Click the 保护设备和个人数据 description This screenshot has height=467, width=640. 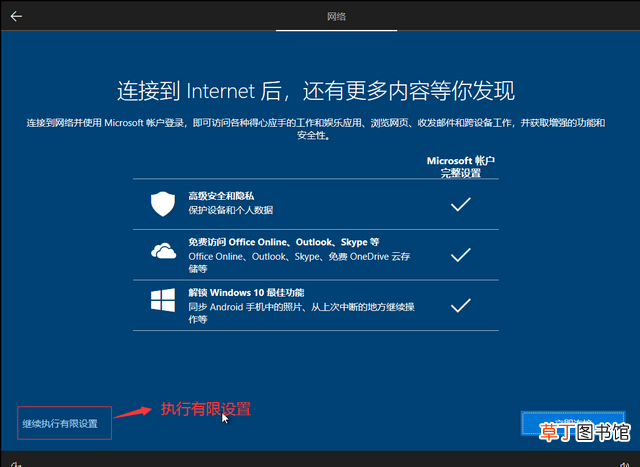point(231,210)
